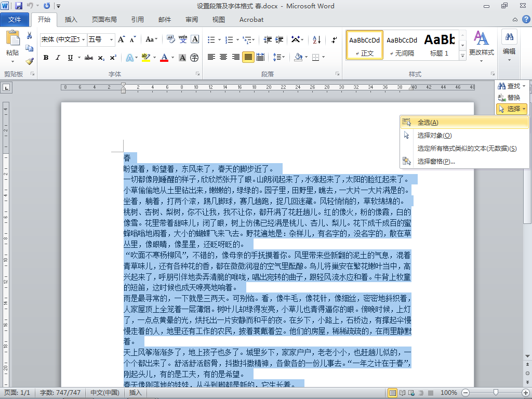Screen dimensions: 532x399
Task: Open Font dialog launcher
Action: tap(197, 74)
